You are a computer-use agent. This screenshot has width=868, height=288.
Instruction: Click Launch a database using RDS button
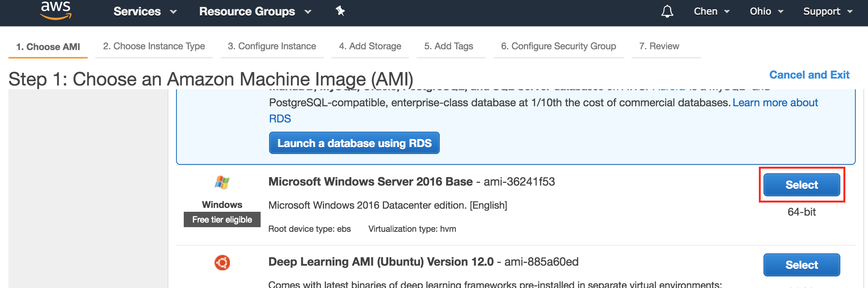pos(354,143)
